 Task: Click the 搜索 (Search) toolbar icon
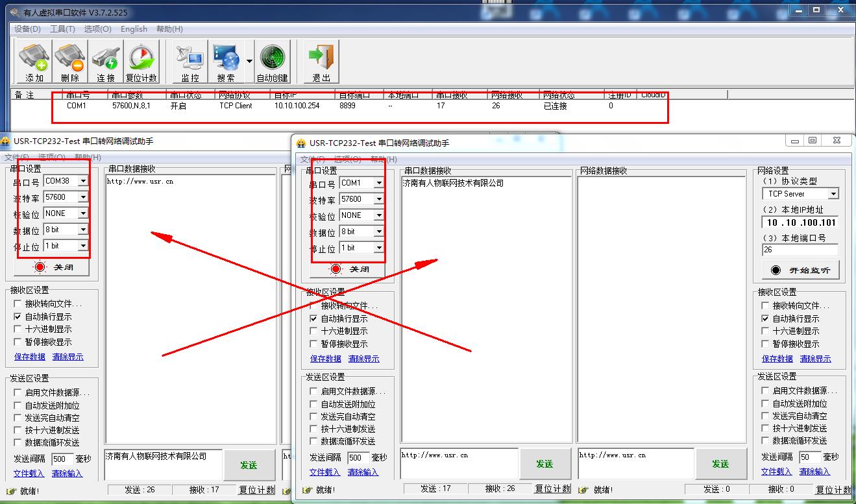(x=226, y=62)
